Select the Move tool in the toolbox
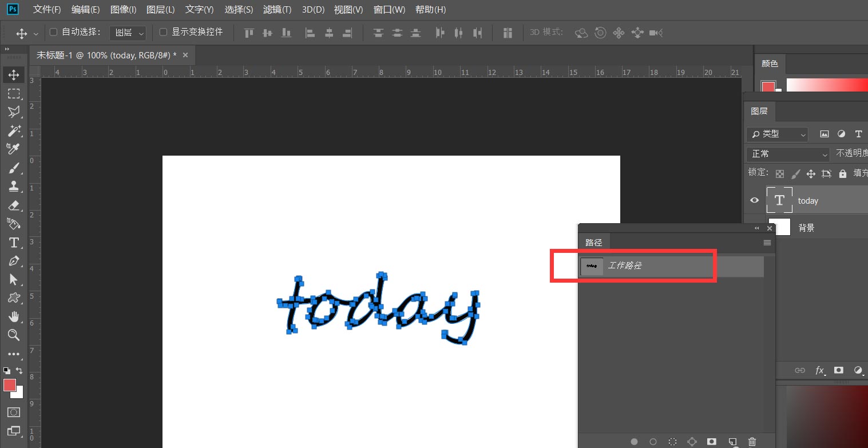Screen dimensions: 868x448 pyautogui.click(x=14, y=75)
